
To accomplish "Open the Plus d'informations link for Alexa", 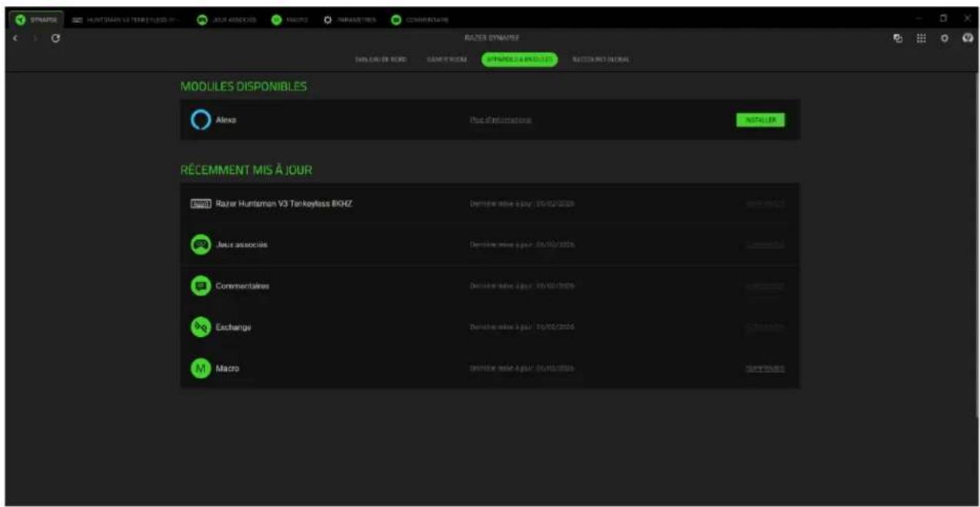I will coord(501,120).
